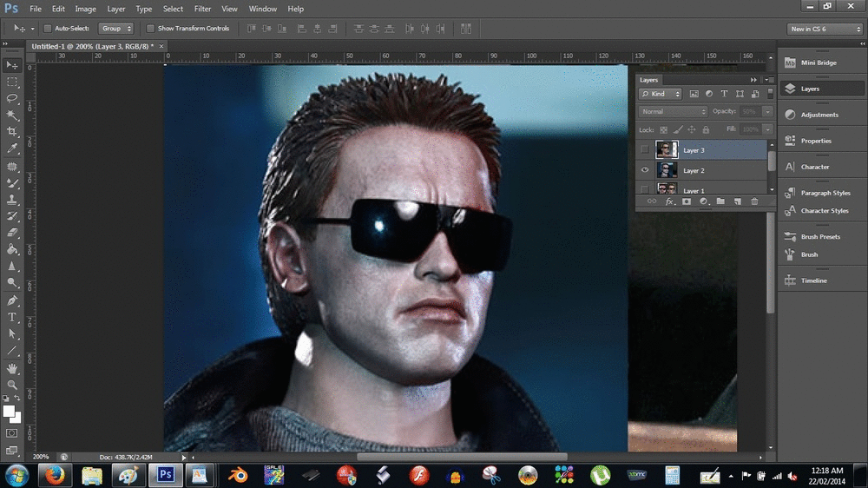Expand the Kind filter dropdown in Layers
Viewport: 868px width, 488px height.
tap(661, 94)
